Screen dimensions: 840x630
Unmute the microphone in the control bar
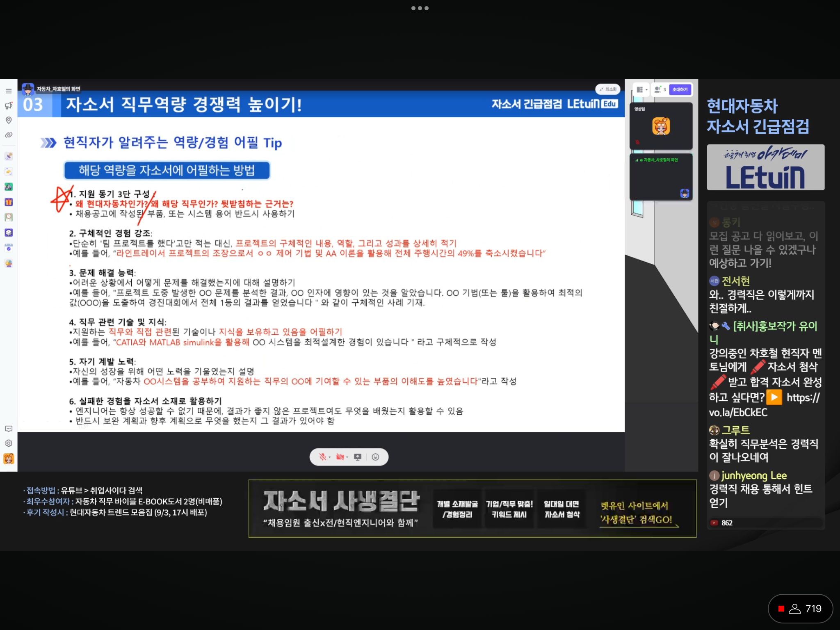pyautogui.click(x=323, y=457)
